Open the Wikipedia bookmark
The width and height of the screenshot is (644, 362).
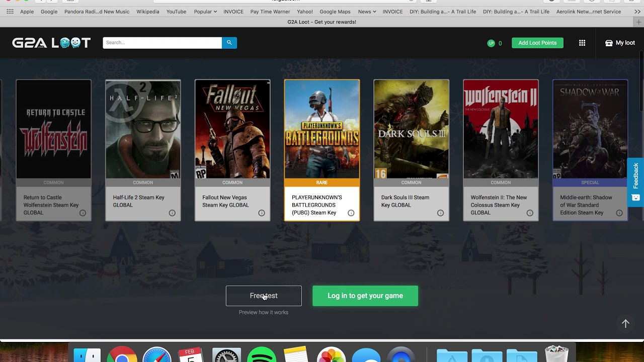tap(148, 12)
